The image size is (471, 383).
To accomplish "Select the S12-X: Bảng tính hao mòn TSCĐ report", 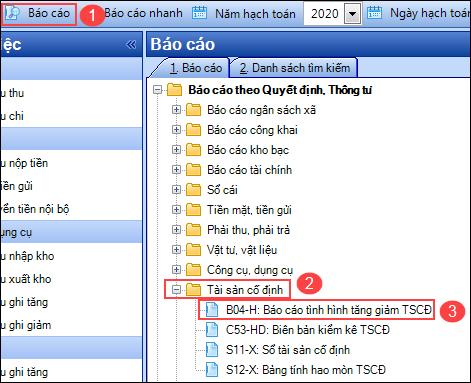I will (x=306, y=370).
